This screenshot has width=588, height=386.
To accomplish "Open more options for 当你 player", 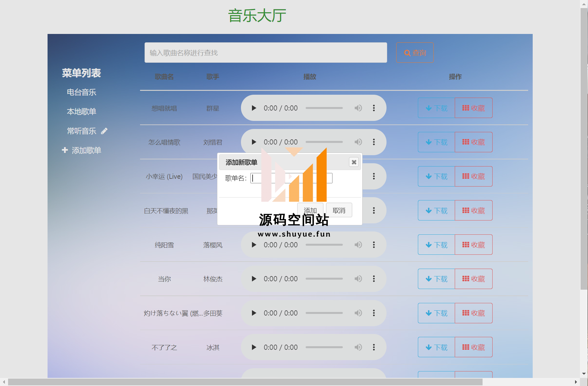I will coord(374,279).
